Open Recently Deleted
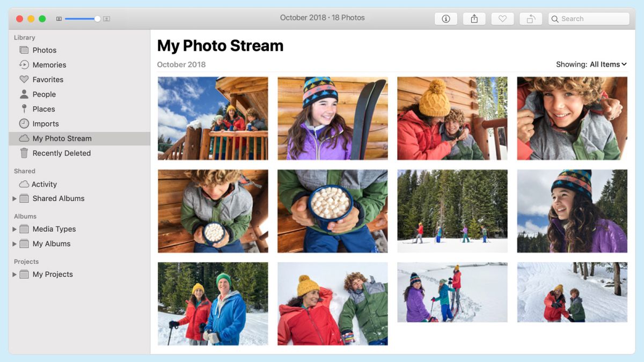This screenshot has height=362, width=644. 61,153
